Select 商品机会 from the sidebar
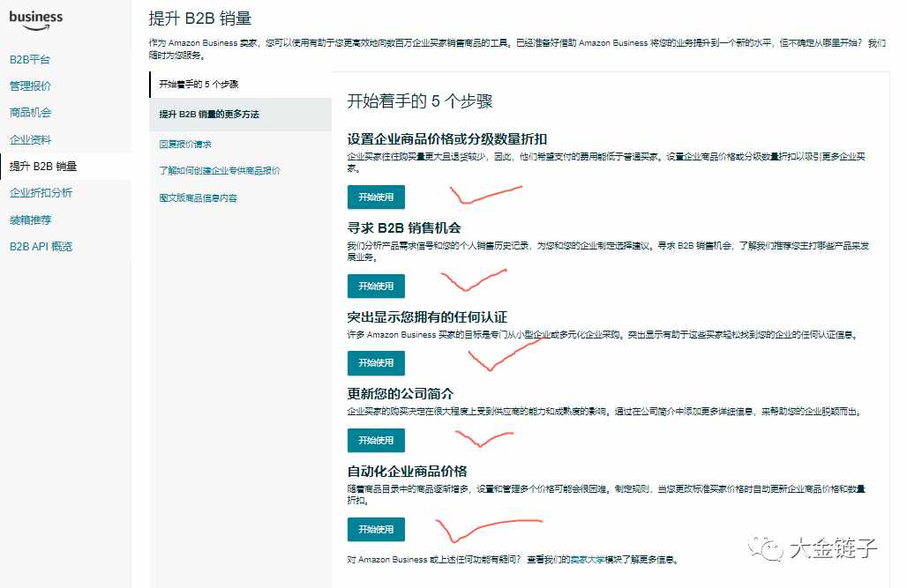Screen dimensions: 907x588 30,113
